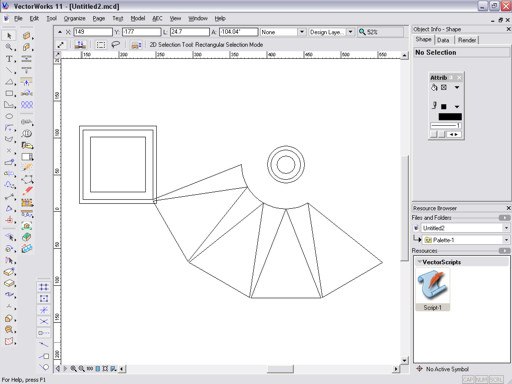Open the Palette-1 folder dropdown

[506, 240]
